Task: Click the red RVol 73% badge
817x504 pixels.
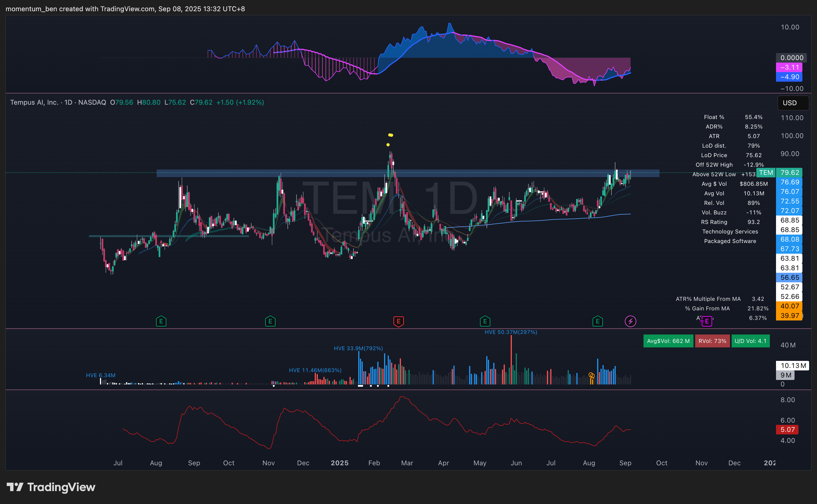Action: [712, 341]
